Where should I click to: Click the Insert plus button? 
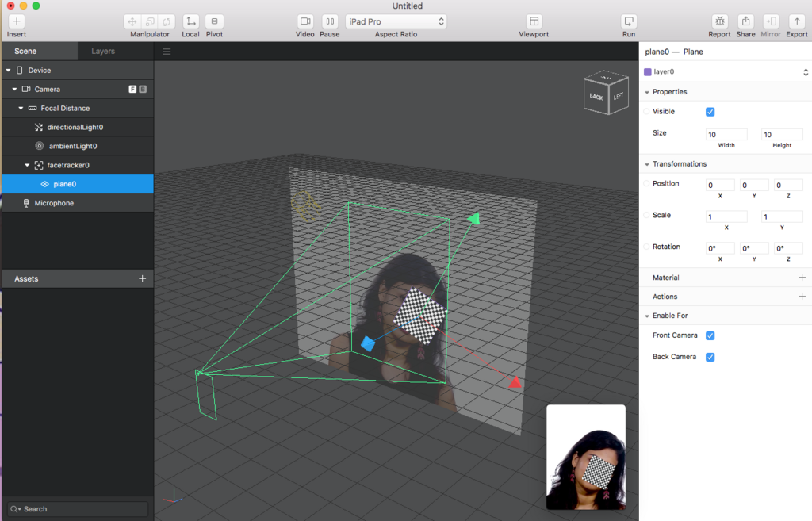(x=17, y=21)
